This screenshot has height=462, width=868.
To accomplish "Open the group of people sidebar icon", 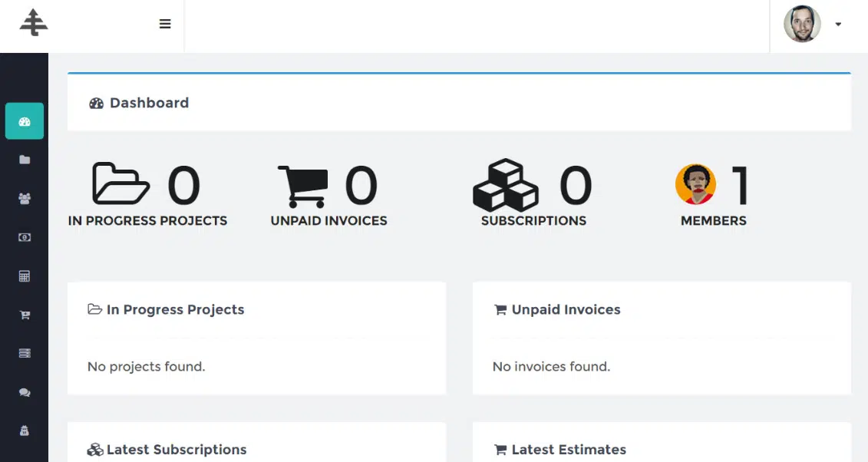I will click(25, 199).
